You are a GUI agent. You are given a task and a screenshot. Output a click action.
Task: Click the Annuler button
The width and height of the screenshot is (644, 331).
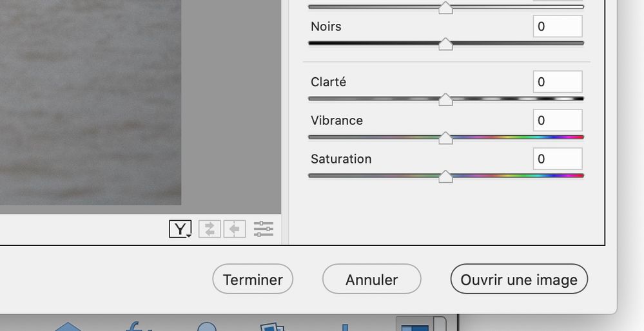pyautogui.click(x=372, y=279)
